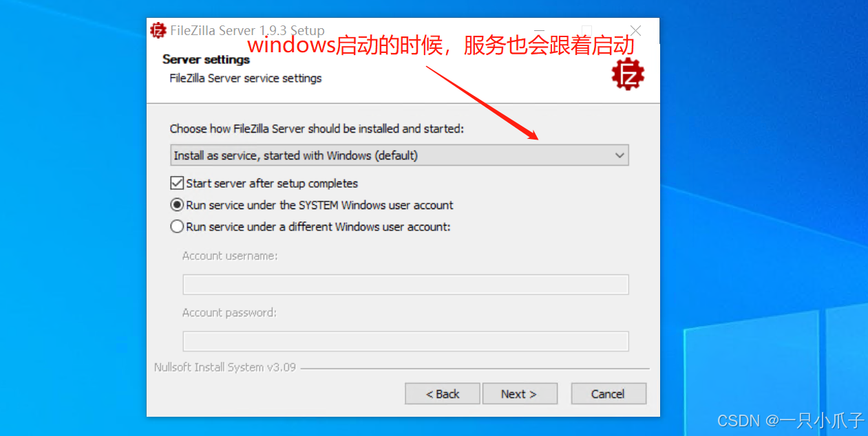
Task: Open the Install as service combo box
Action: 399,155
